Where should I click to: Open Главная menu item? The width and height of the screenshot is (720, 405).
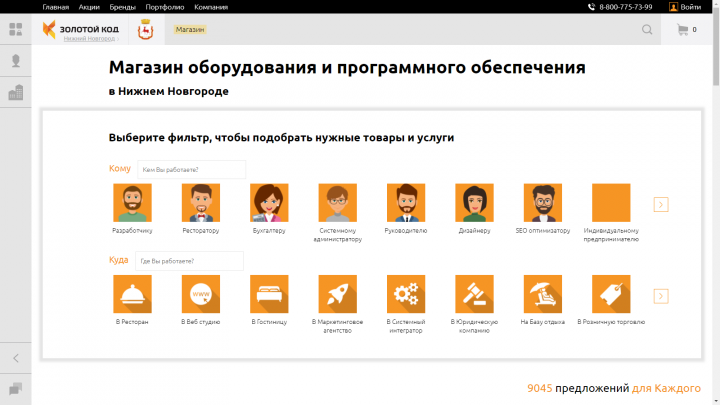[x=56, y=7]
